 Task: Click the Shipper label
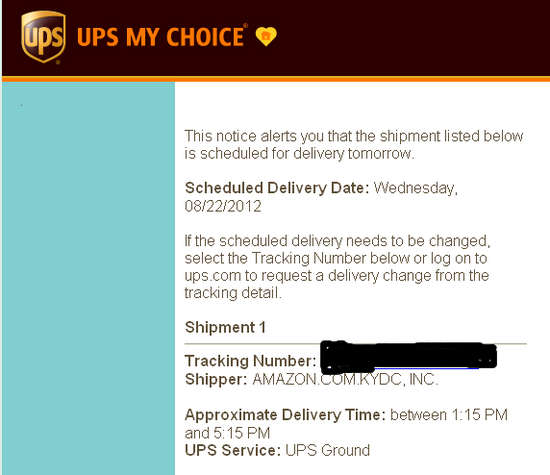(216, 379)
